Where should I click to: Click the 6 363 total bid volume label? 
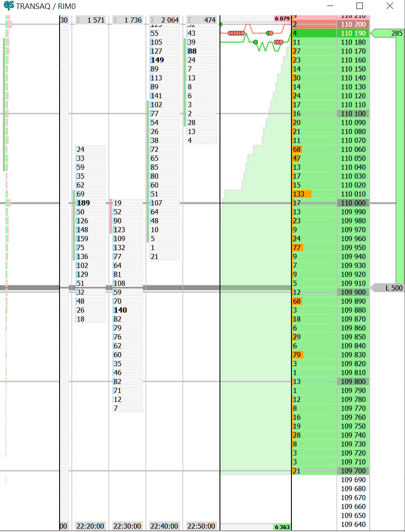[x=282, y=527]
